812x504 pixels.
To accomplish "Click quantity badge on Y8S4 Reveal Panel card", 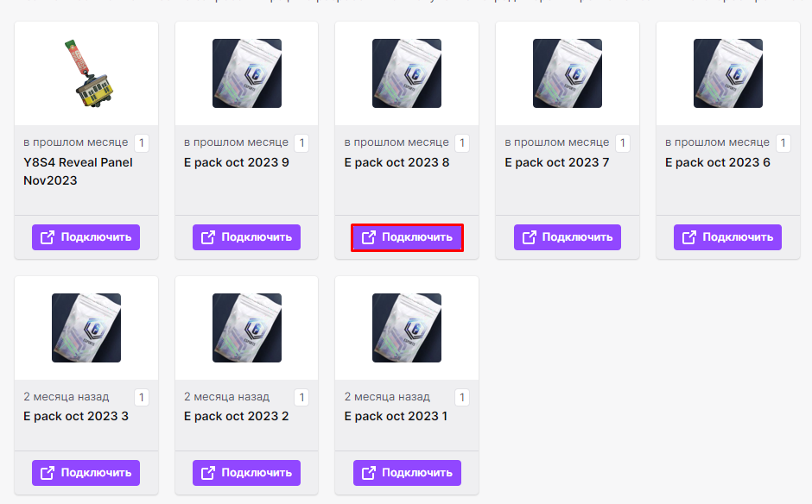I will pos(142,143).
